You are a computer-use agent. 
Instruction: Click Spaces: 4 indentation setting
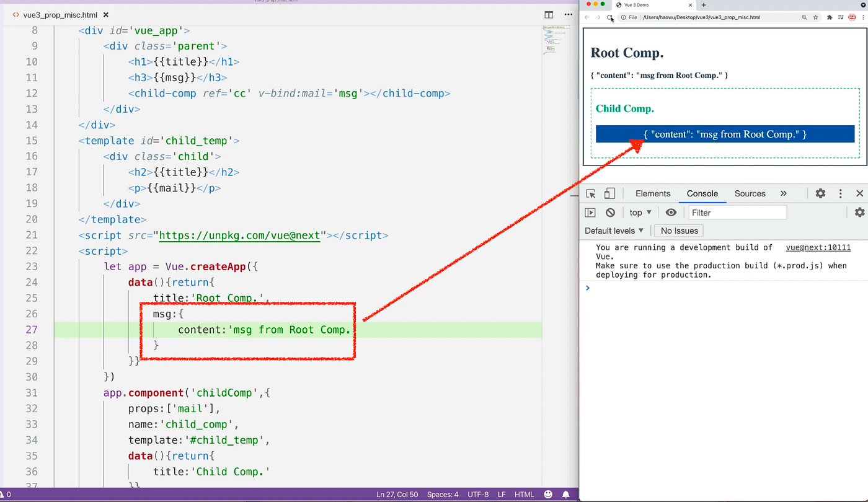pos(443,495)
